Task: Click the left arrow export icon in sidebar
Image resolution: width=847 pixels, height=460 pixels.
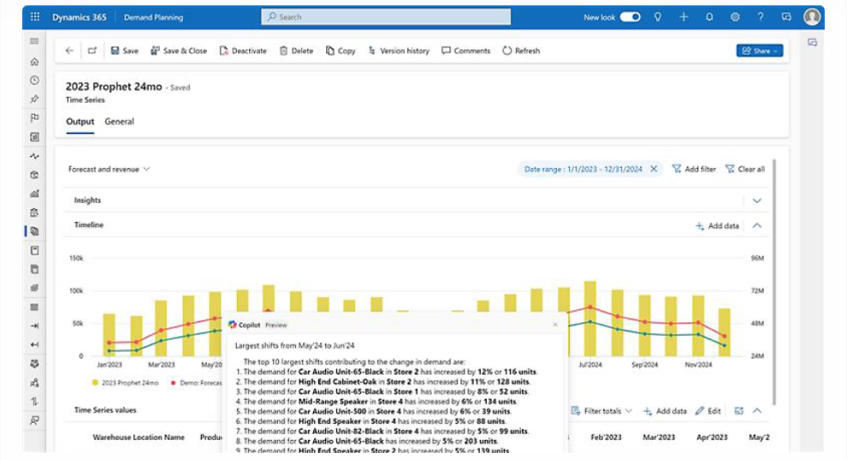Action: click(x=35, y=344)
